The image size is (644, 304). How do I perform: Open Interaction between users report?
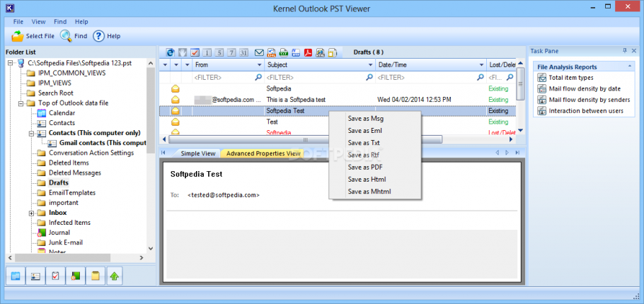[586, 111]
